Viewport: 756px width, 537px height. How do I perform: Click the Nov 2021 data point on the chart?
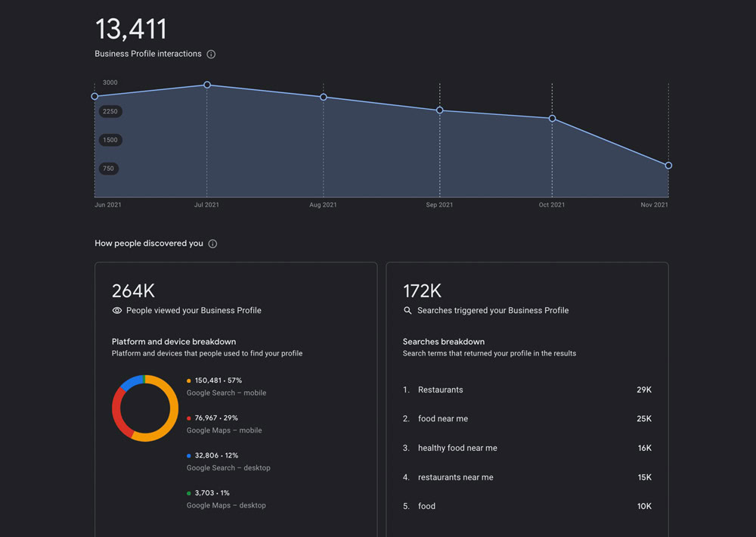tap(668, 165)
